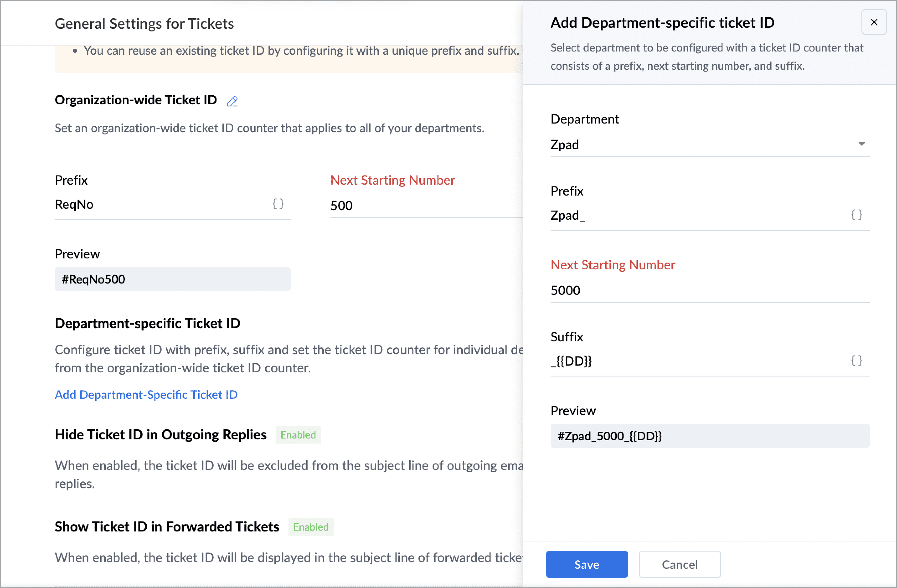Click the Department dropdown arrow
The width and height of the screenshot is (897, 588).
[x=862, y=144]
